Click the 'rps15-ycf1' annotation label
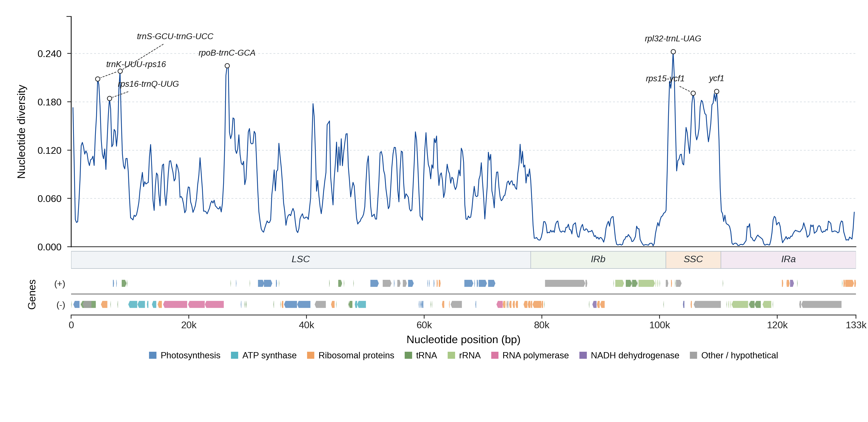The height and width of the screenshot is (422, 868). tap(665, 78)
